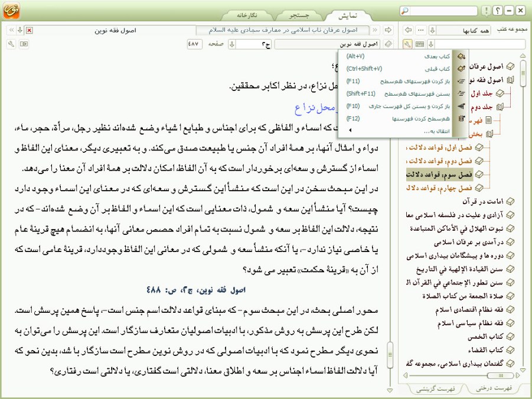Screen dimensions: 532x399
Task: Click the title bar search input field
Action: [x=443, y=11]
